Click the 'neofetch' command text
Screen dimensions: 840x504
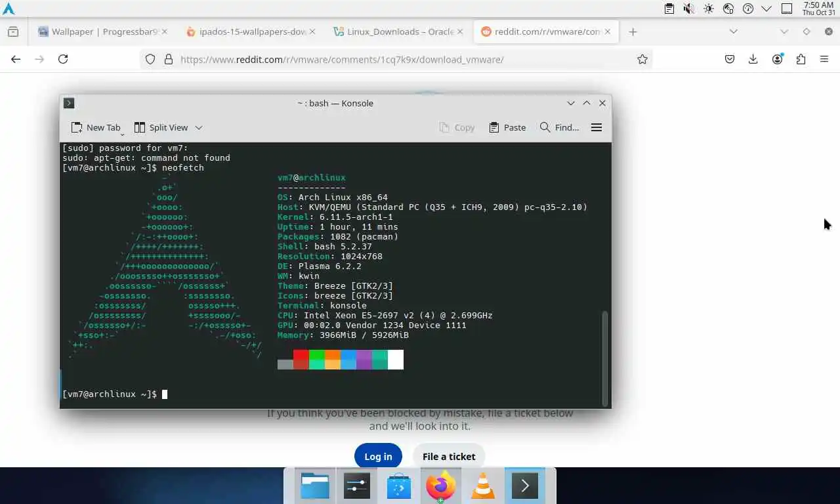pyautogui.click(x=183, y=167)
